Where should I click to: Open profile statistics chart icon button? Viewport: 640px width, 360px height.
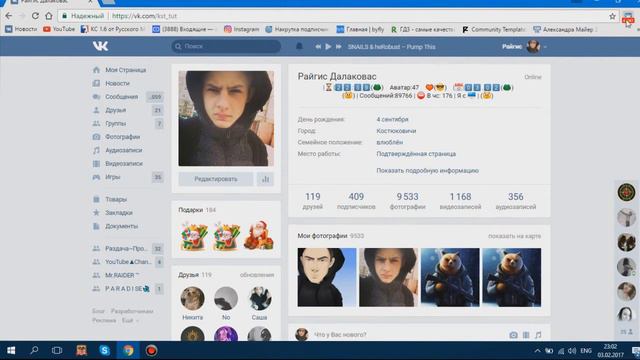pyautogui.click(x=265, y=179)
